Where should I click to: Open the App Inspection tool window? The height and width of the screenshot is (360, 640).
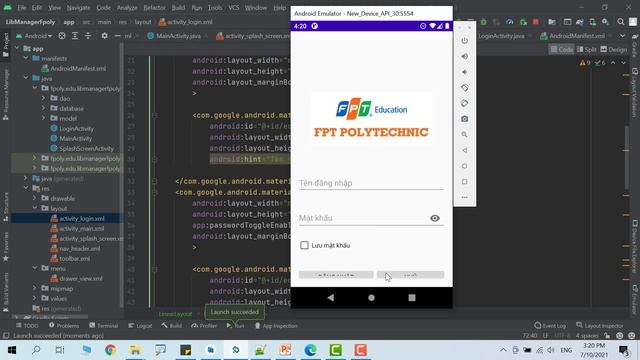pos(276,325)
